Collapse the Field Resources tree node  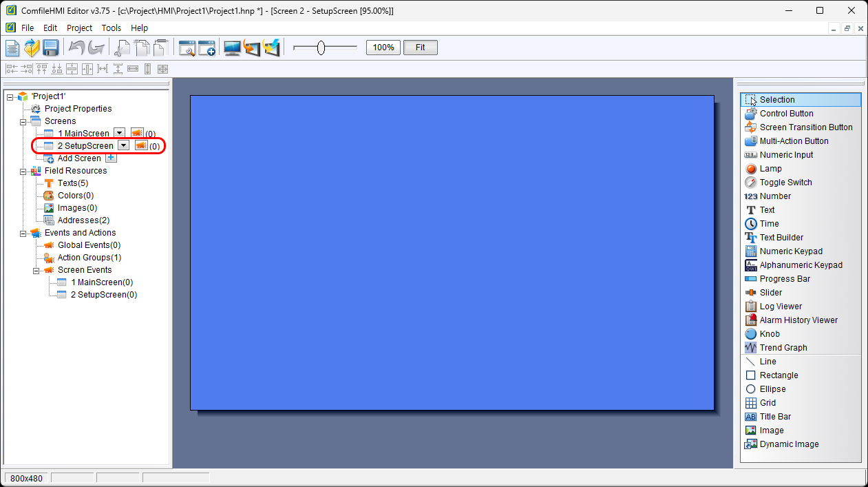tap(23, 171)
